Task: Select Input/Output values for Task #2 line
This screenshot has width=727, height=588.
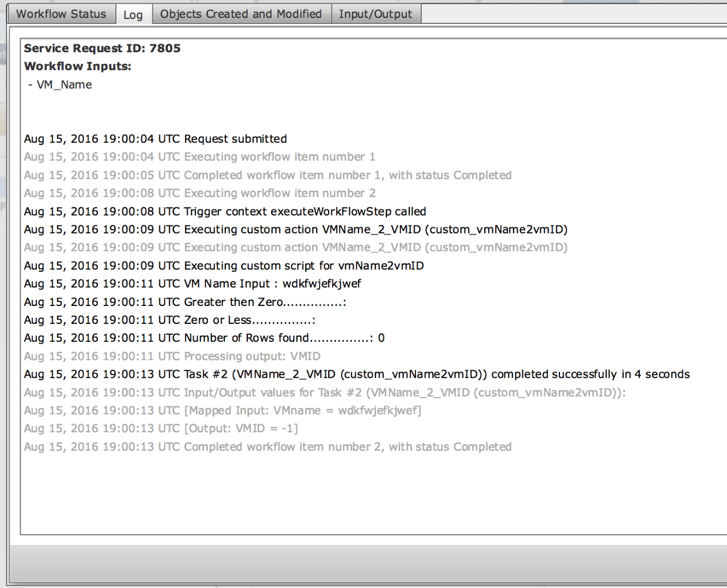Action: pyautogui.click(x=325, y=393)
